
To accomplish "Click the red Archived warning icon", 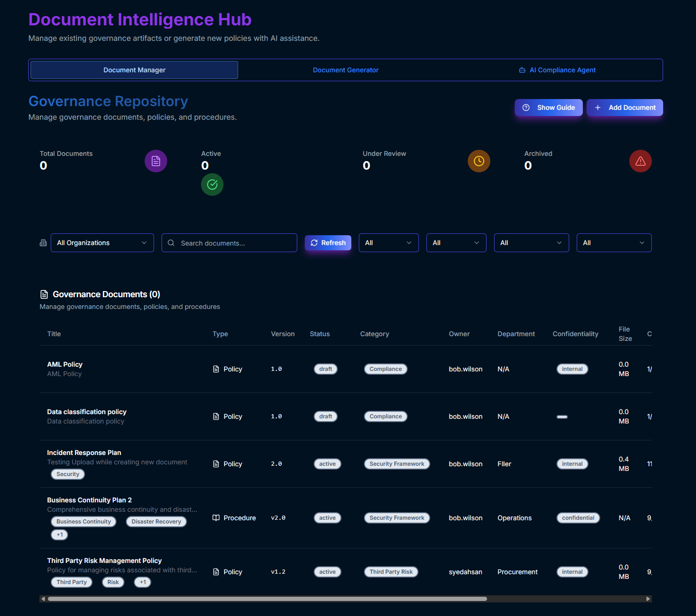I will point(641,161).
